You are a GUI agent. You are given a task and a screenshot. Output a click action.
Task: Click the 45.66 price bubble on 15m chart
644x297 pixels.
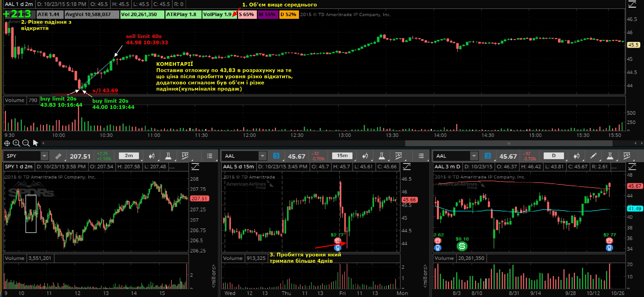[x=409, y=199]
